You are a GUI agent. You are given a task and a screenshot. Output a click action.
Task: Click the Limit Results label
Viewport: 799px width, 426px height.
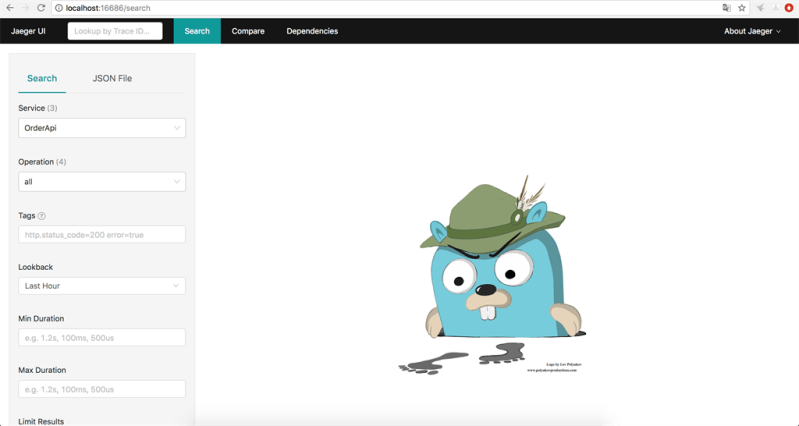pos(41,421)
